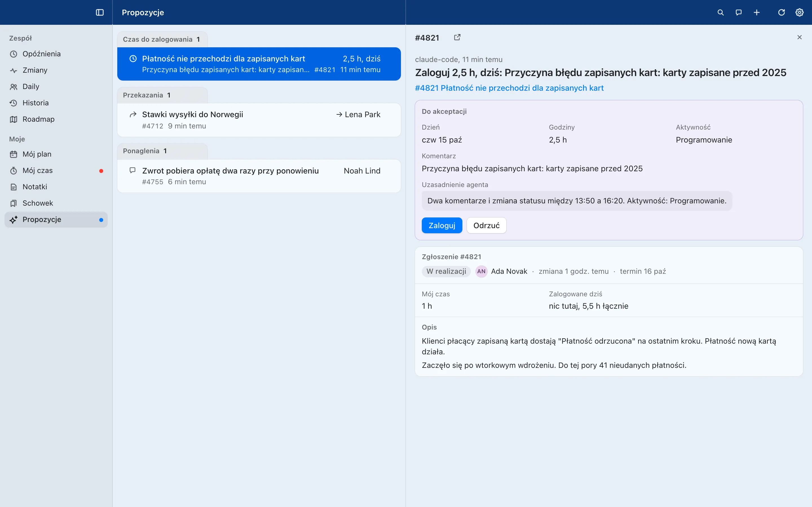
Task: Close the #4821 detail panel
Action: (x=800, y=37)
